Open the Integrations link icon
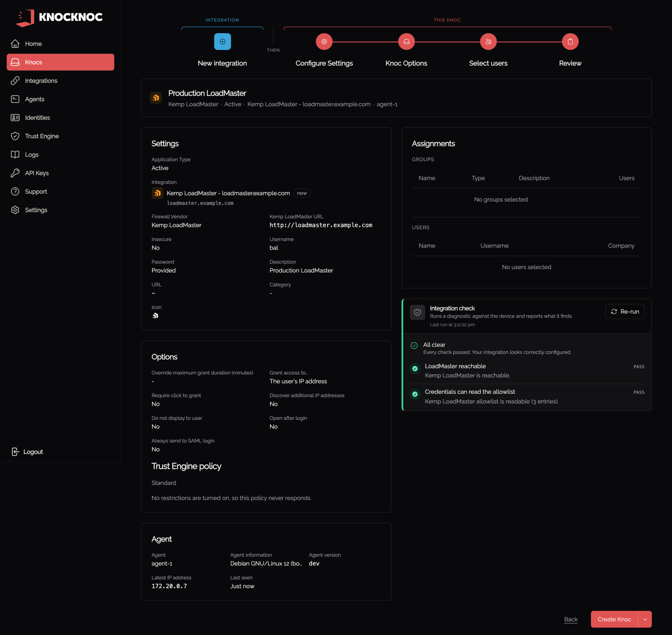The image size is (672, 635). [15, 81]
